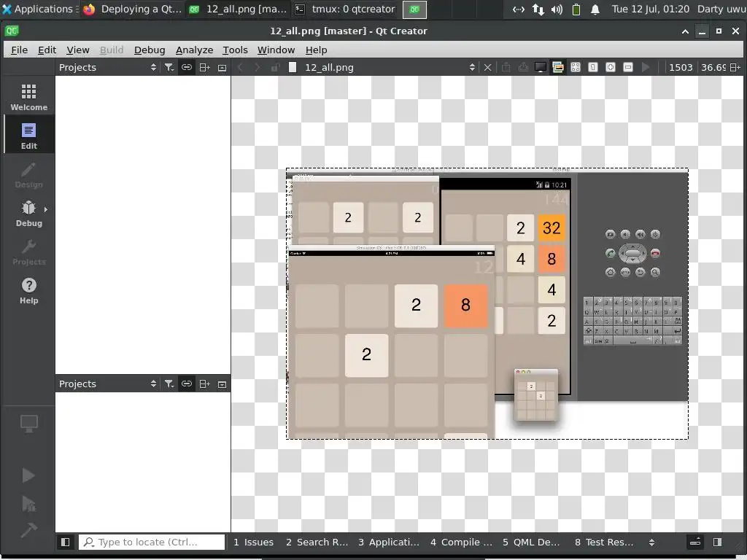The height and width of the screenshot is (560, 747).
Task: Toggle the image background display
Action: [x=541, y=68]
